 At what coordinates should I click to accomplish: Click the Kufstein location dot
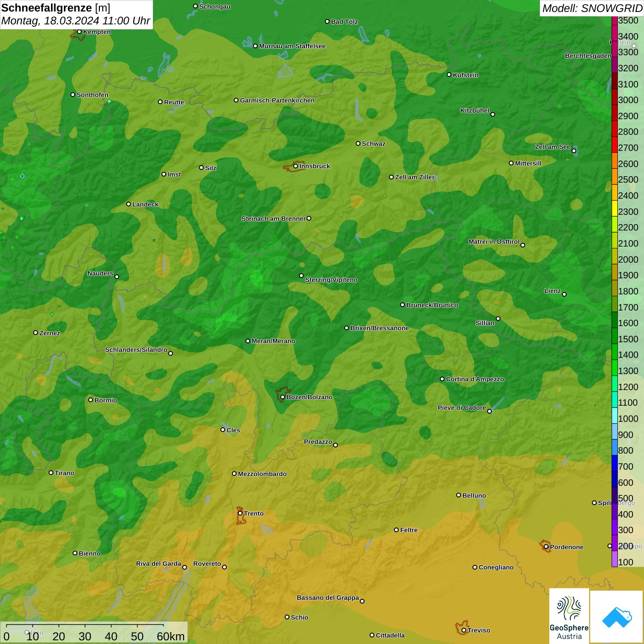[449, 75]
